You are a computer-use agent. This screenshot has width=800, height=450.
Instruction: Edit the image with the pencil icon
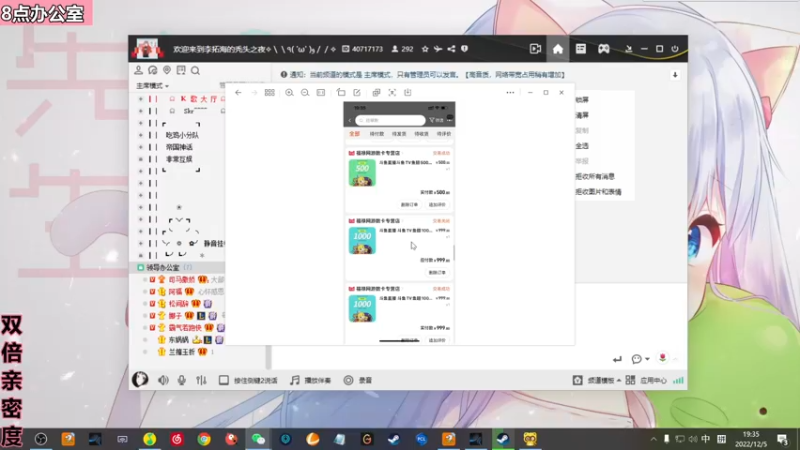(x=357, y=93)
